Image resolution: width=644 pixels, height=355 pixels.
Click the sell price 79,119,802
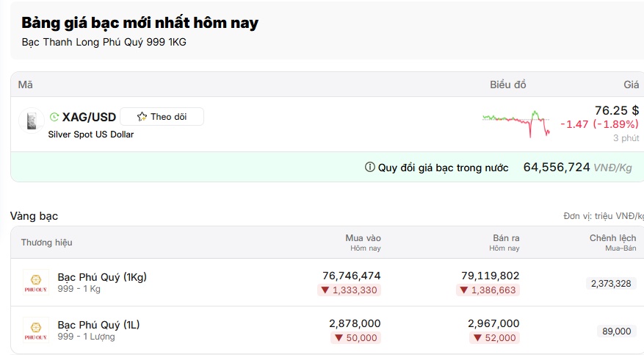(x=491, y=276)
